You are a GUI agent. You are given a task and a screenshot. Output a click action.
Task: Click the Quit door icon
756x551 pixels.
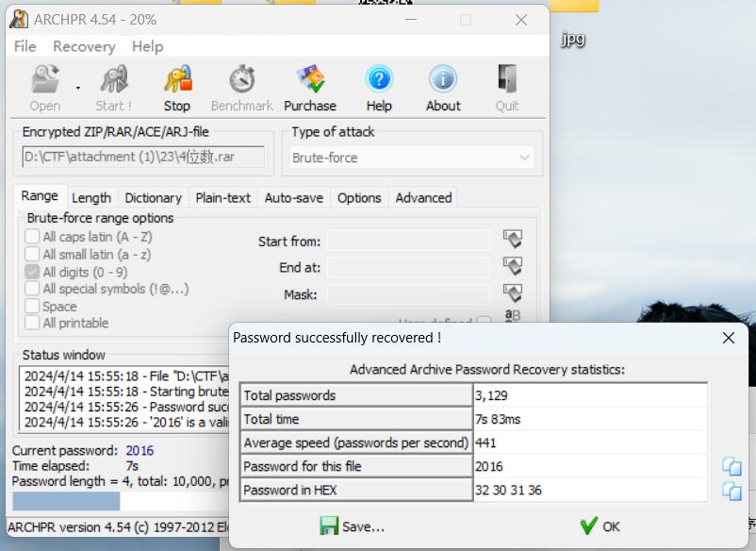(x=507, y=88)
